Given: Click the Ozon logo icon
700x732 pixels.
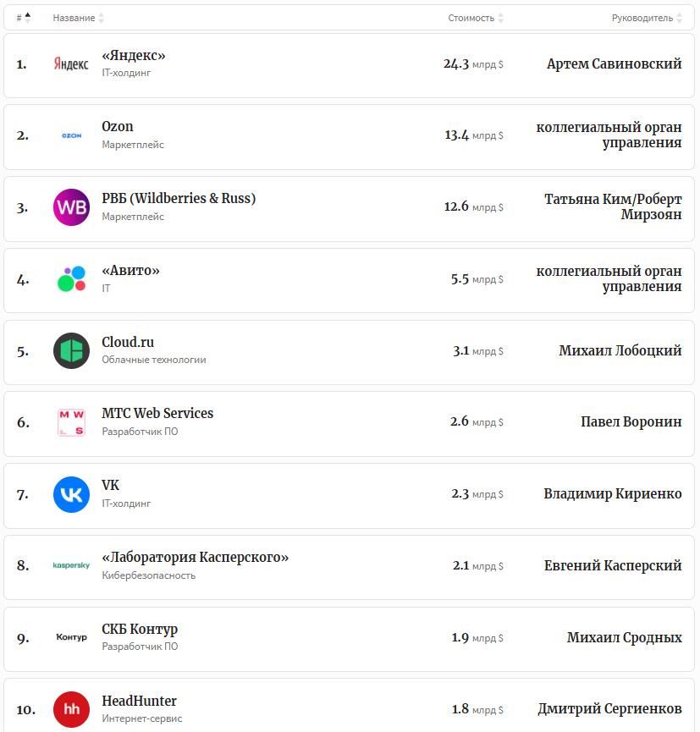Looking at the screenshot, I should (x=71, y=135).
